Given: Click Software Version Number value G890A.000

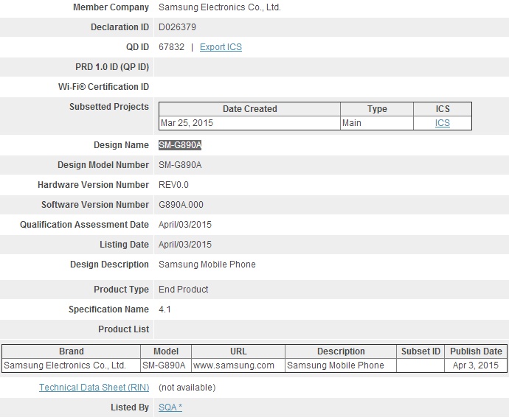Looking at the screenshot, I should coord(181,205).
